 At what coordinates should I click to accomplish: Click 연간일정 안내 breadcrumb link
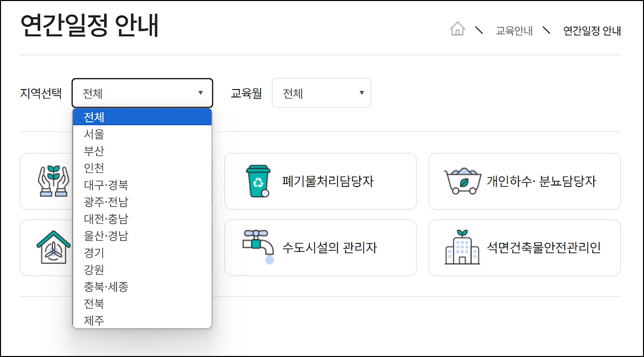pyautogui.click(x=592, y=31)
